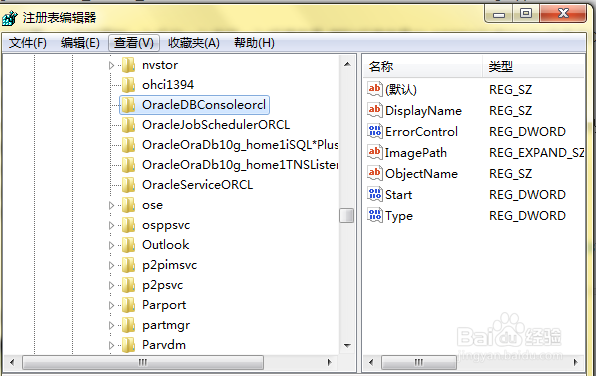Click the OracleOraDb10g_home1TNSListener folder icon

point(128,165)
